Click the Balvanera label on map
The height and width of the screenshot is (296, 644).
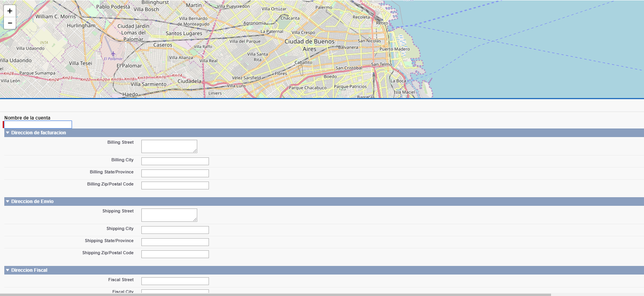pos(348,47)
